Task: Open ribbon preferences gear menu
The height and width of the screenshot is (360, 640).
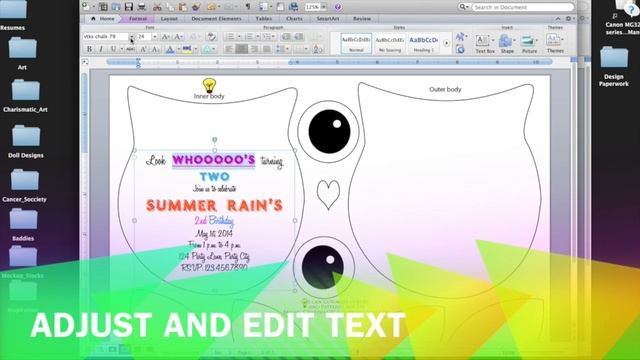Action: (569, 19)
